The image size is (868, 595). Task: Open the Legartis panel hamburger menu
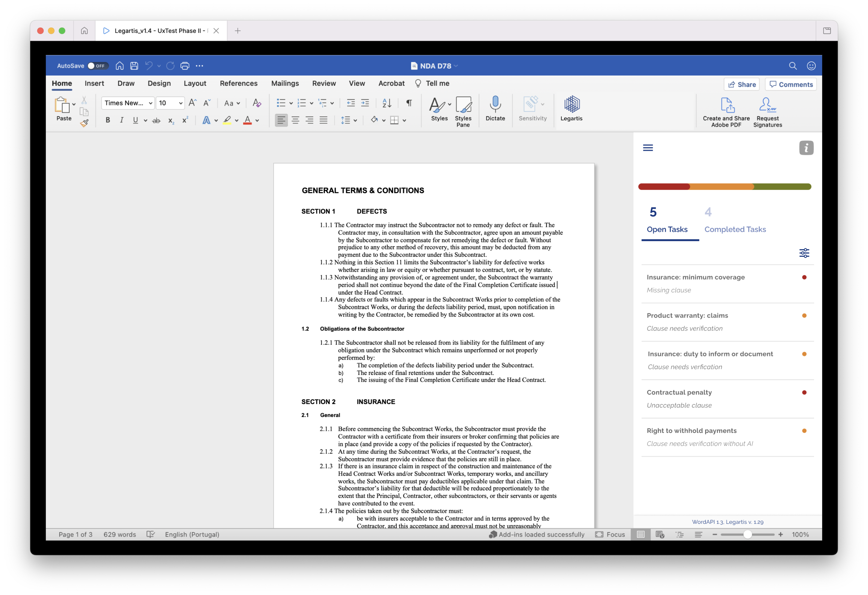[x=648, y=148]
